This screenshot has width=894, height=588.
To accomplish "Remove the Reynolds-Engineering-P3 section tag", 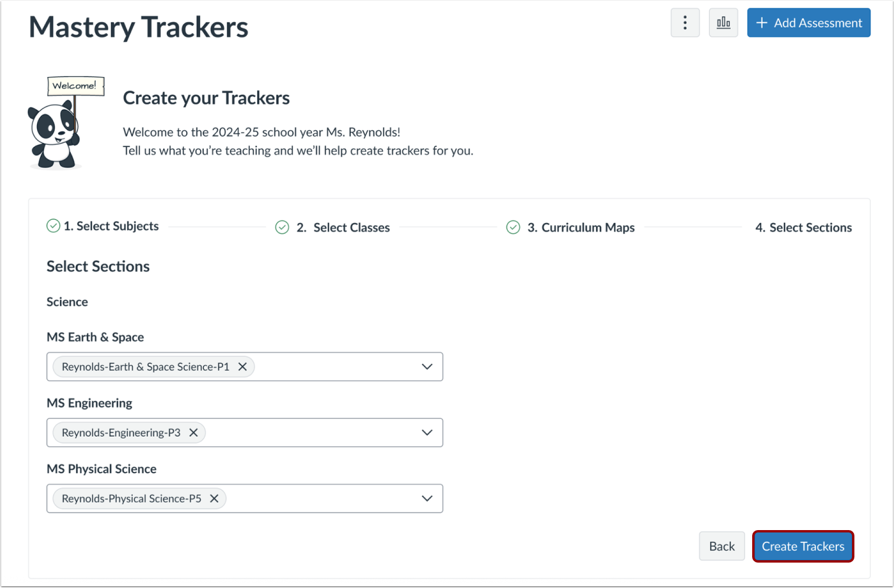I will pos(194,432).
